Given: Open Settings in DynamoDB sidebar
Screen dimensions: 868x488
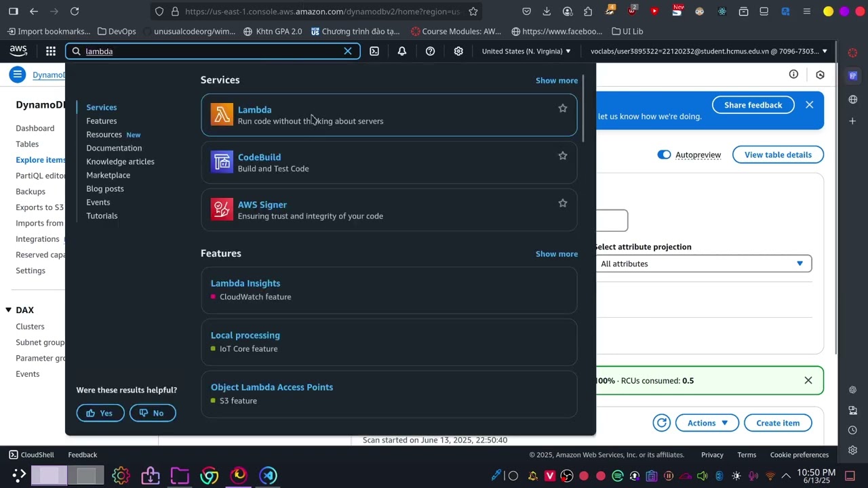Looking at the screenshot, I should [31, 270].
